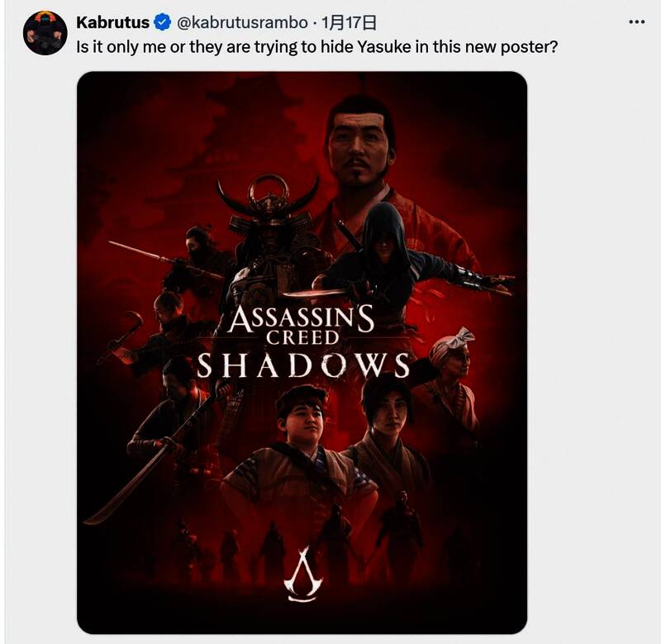Visit the @kabrutusrambo handle link
661x644 pixels.
click(x=242, y=22)
